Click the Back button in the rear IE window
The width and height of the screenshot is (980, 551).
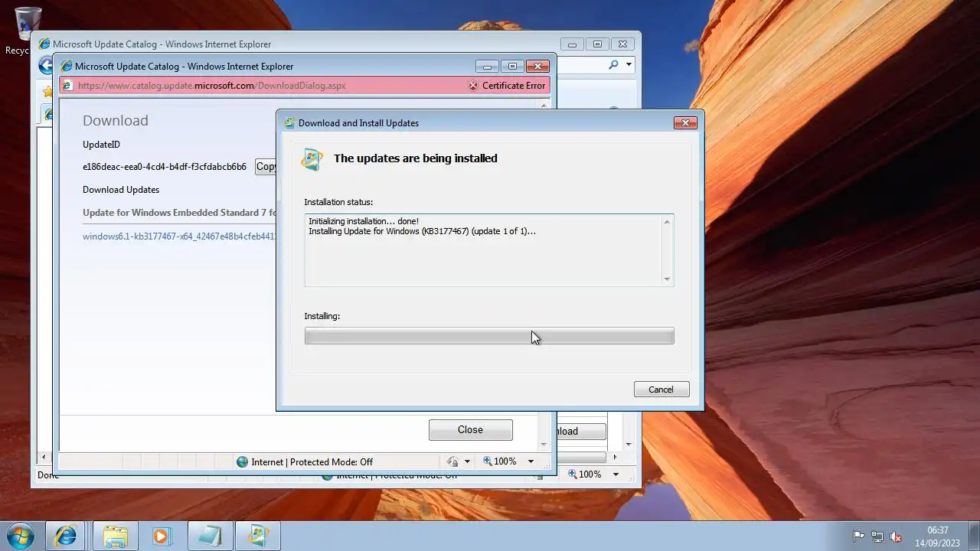tap(46, 66)
